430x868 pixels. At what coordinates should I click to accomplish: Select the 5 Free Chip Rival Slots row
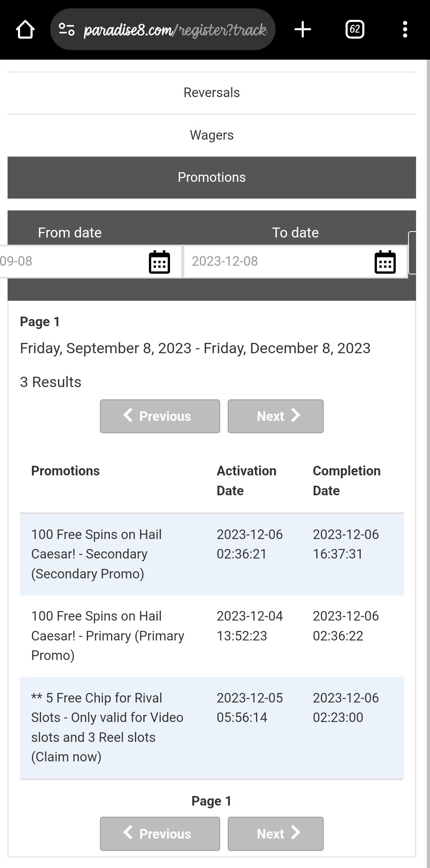coord(211,727)
